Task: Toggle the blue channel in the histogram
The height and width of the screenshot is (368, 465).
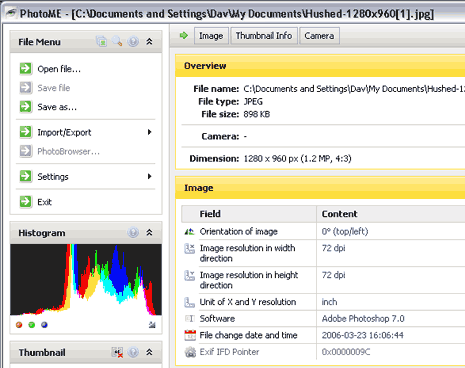Action: 44,325
